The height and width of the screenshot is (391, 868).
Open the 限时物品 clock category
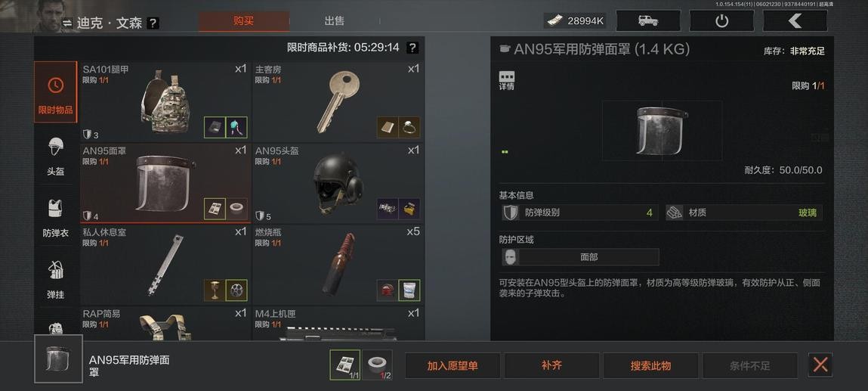[55, 92]
